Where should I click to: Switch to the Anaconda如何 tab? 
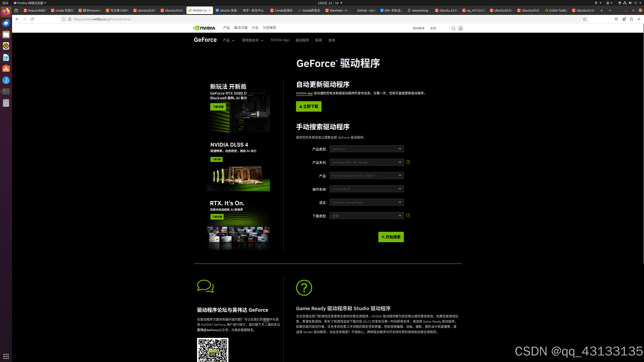35,10
